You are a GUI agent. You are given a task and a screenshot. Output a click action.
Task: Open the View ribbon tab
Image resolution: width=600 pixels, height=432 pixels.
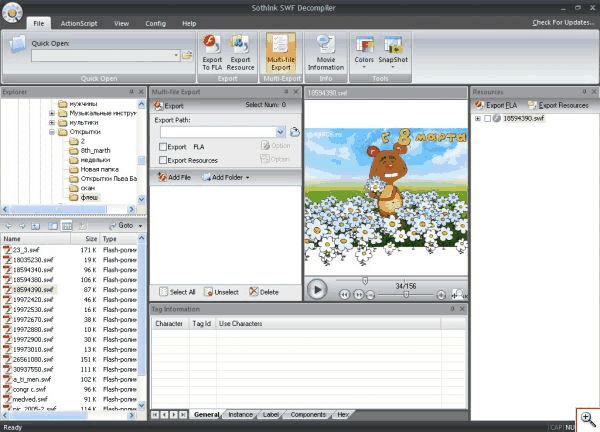(121, 23)
